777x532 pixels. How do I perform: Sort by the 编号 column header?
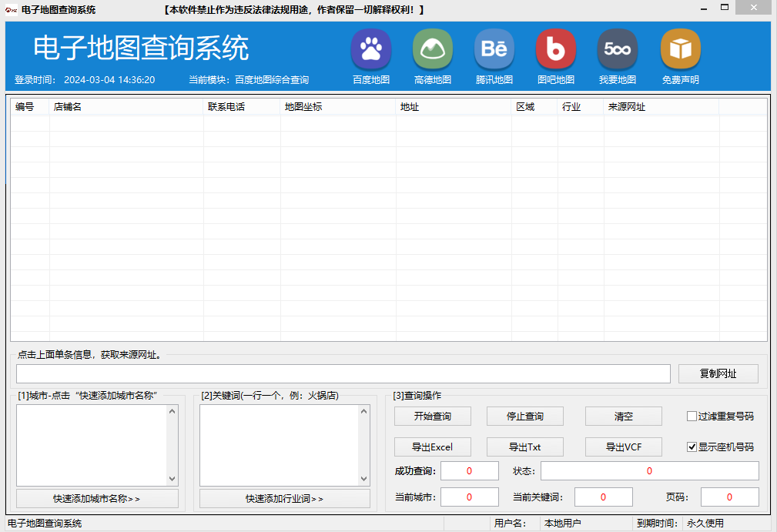(x=30, y=106)
